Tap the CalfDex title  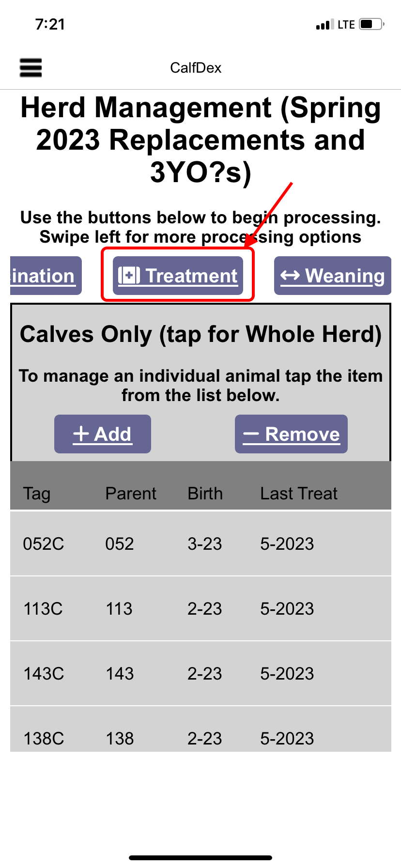(x=196, y=68)
